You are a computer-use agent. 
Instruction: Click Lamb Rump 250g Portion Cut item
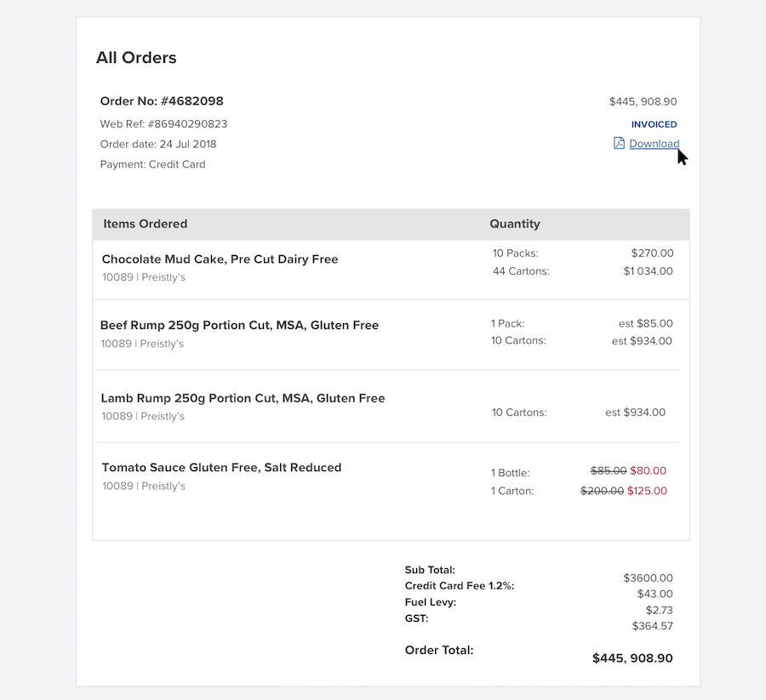pos(243,398)
